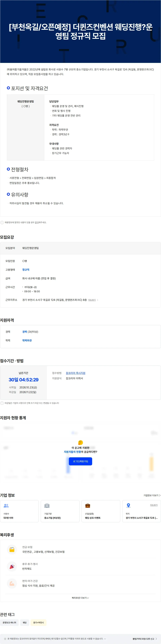Click the 사원수 50명 이하 card
This screenshot has width=161, height=644.
click(x=19, y=511)
